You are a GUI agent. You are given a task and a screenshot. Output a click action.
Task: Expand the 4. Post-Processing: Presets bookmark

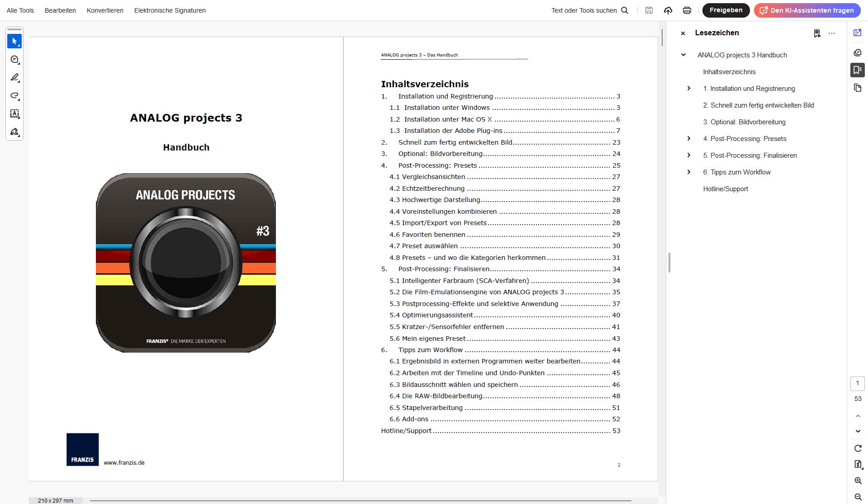(688, 138)
